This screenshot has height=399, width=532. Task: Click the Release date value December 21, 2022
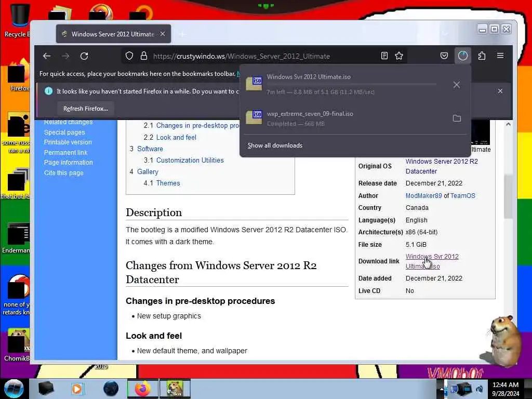434,183
